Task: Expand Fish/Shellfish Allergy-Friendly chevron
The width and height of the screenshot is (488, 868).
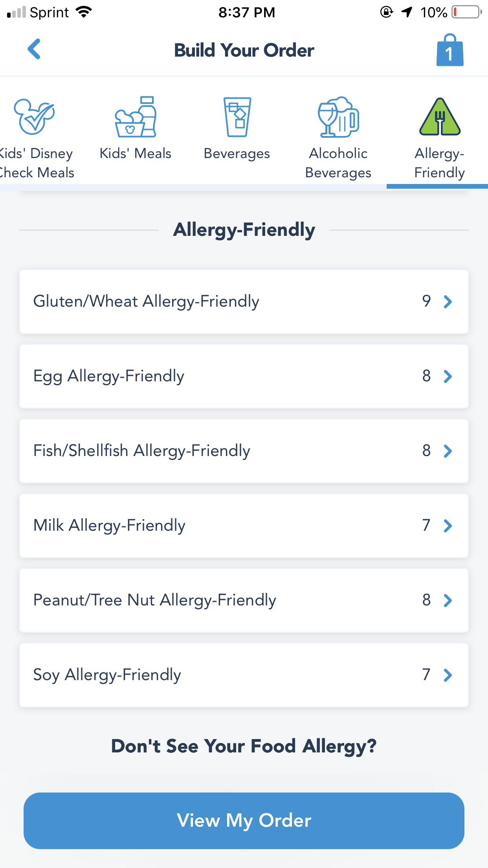Action: (448, 451)
